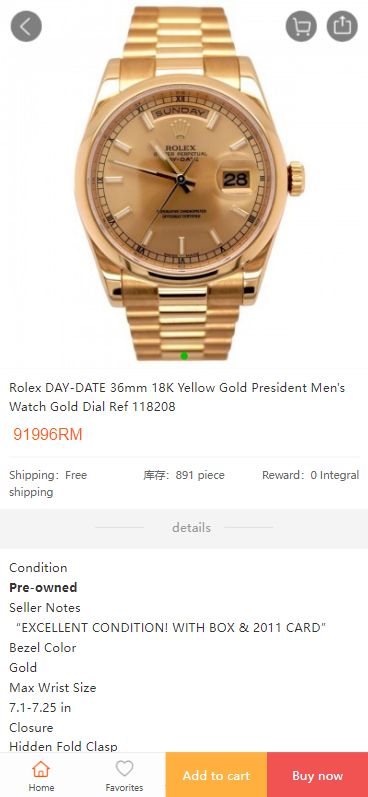The height and width of the screenshot is (797, 368).
Task: Select the Favorites tab label
Action: tap(125, 787)
